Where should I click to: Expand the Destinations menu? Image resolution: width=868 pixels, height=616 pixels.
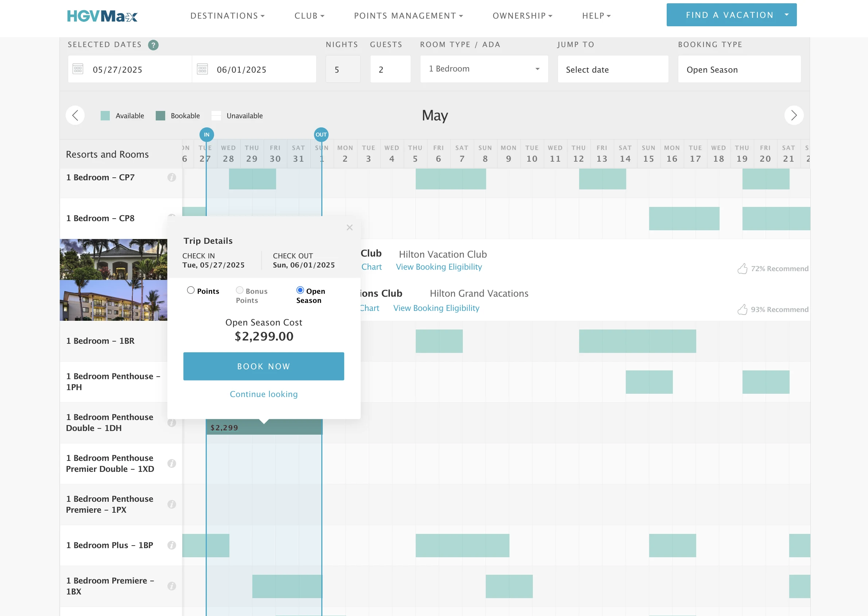point(228,16)
